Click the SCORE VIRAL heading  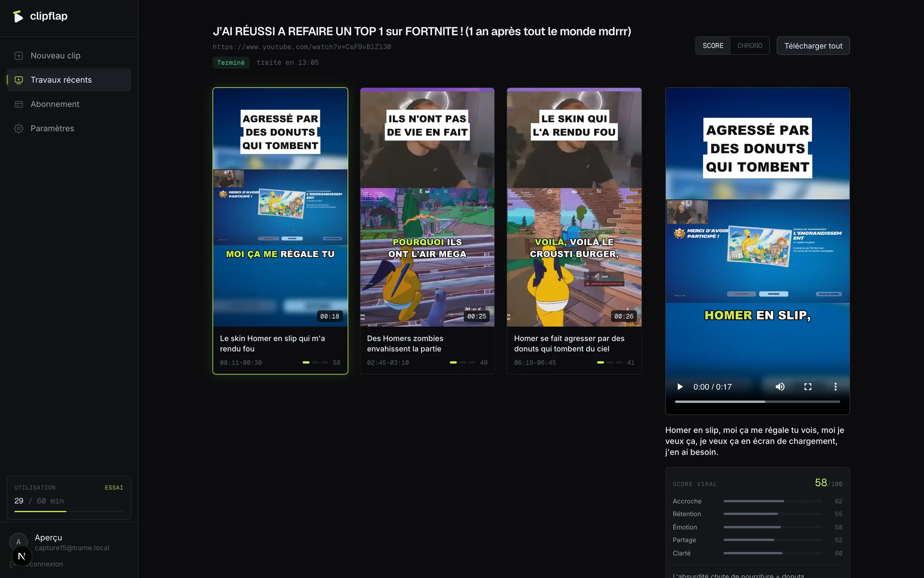[x=695, y=484]
